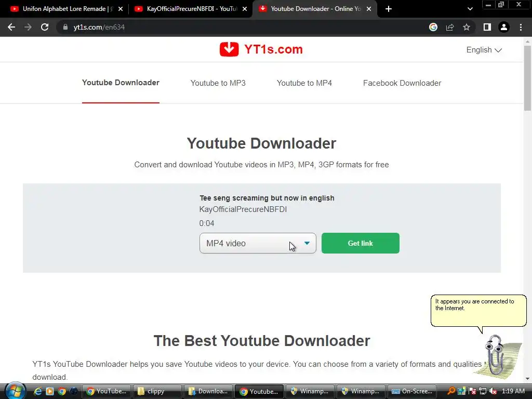This screenshot has width=532, height=399.
Task: Click the 1:19 AM taskbar clock
Action: coord(513,391)
